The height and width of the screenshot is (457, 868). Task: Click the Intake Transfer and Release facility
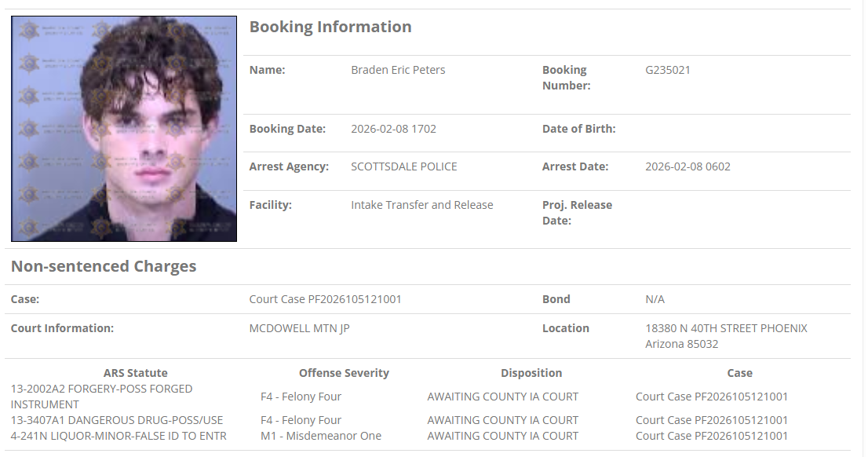[421, 205]
